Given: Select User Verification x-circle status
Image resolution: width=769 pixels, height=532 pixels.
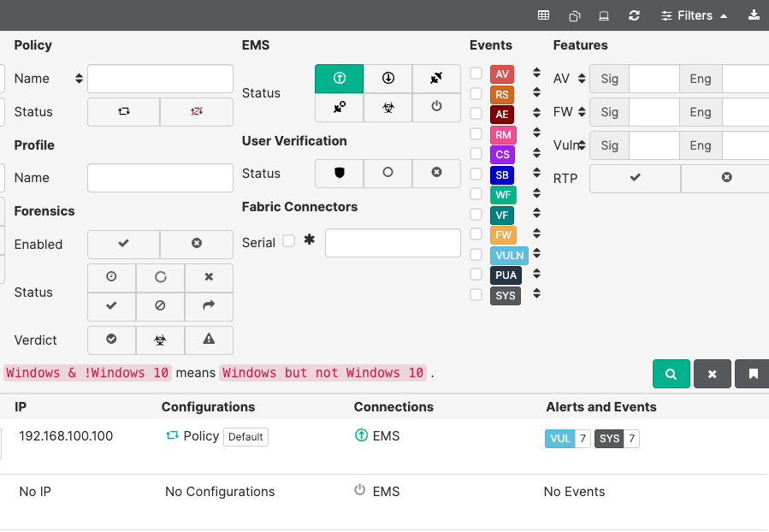Looking at the screenshot, I should pos(436,173).
